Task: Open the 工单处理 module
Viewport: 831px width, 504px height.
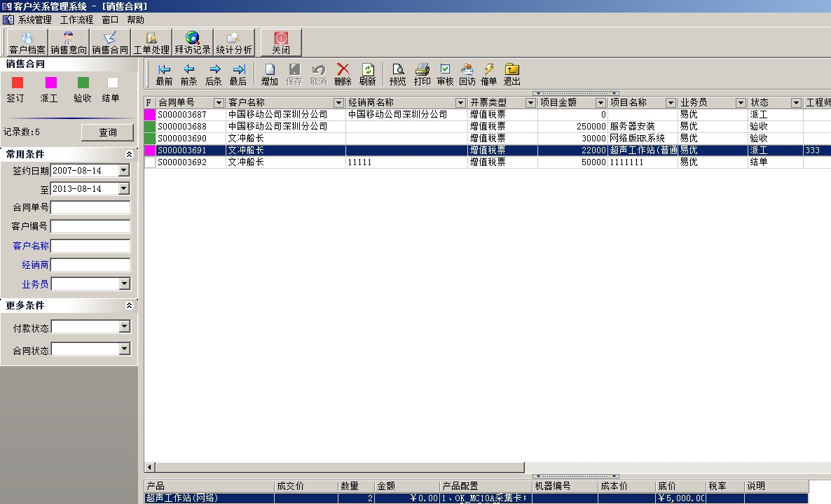Action: pyautogui.click(x=151, y=42)
